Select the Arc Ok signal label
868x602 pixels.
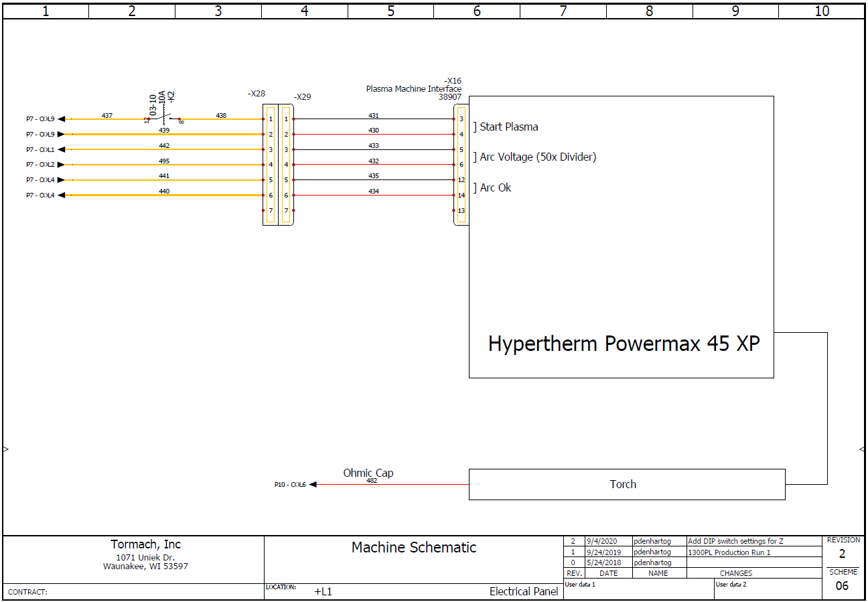pos(495,187)
